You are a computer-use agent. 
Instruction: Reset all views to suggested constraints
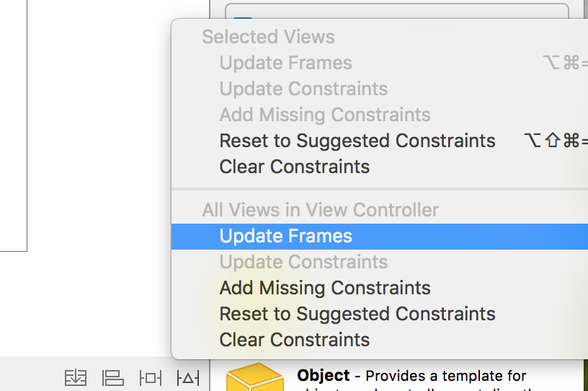click(357, 314)
